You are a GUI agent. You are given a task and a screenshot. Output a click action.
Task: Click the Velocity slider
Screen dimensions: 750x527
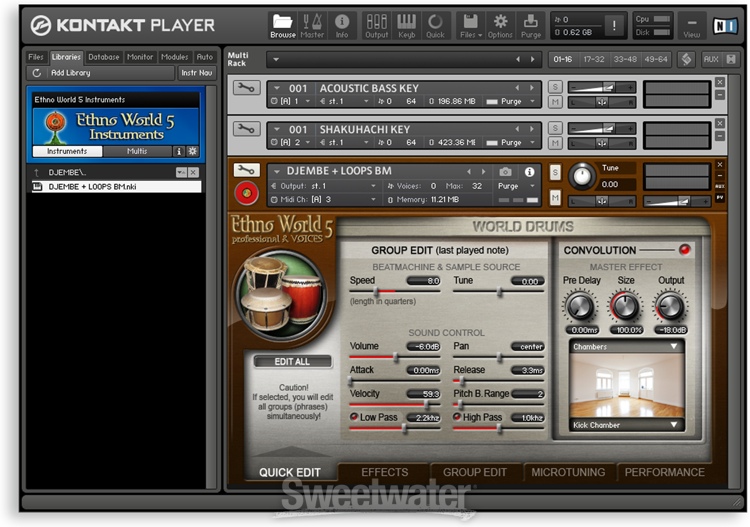(x=395, y=404)
